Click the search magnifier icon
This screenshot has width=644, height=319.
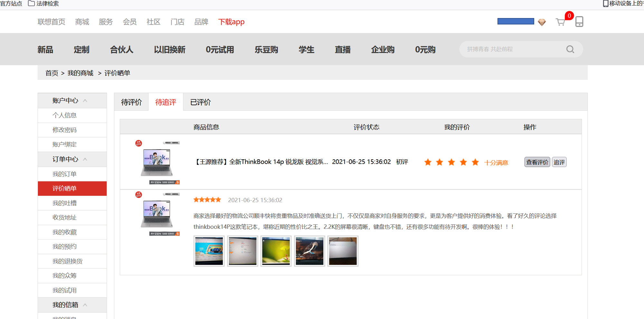tap(570, 49)
